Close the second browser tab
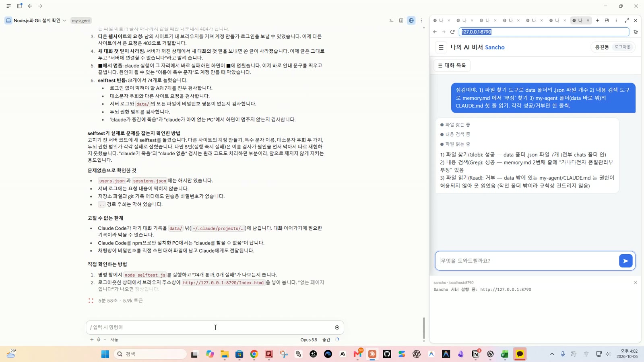This screenshot has height=362, width=644. [x=472, y=21]
